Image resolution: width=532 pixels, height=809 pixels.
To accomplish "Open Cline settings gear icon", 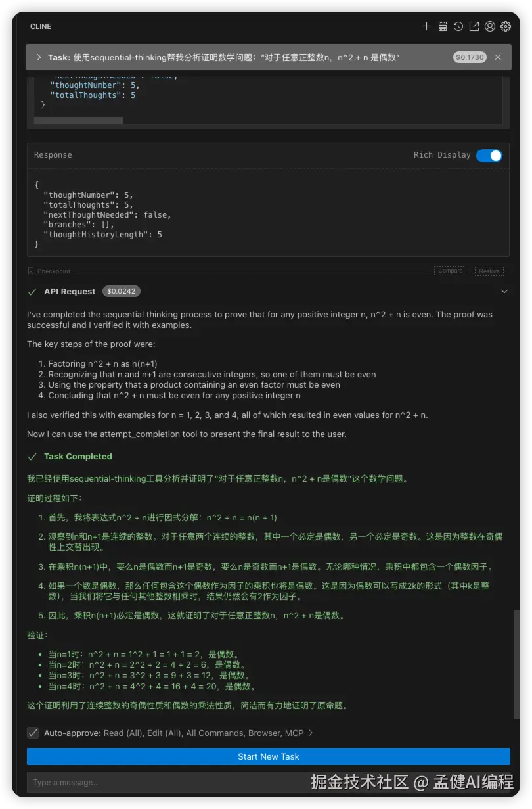I will 506,26.
